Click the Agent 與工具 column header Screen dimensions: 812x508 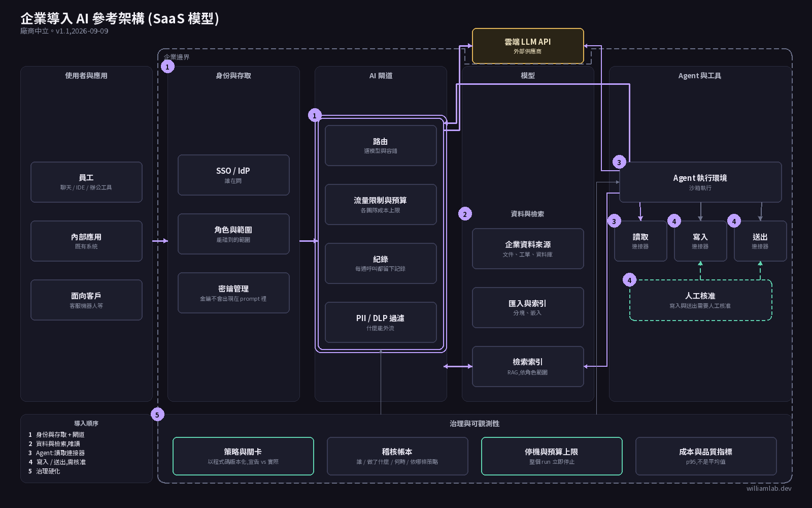700,76
